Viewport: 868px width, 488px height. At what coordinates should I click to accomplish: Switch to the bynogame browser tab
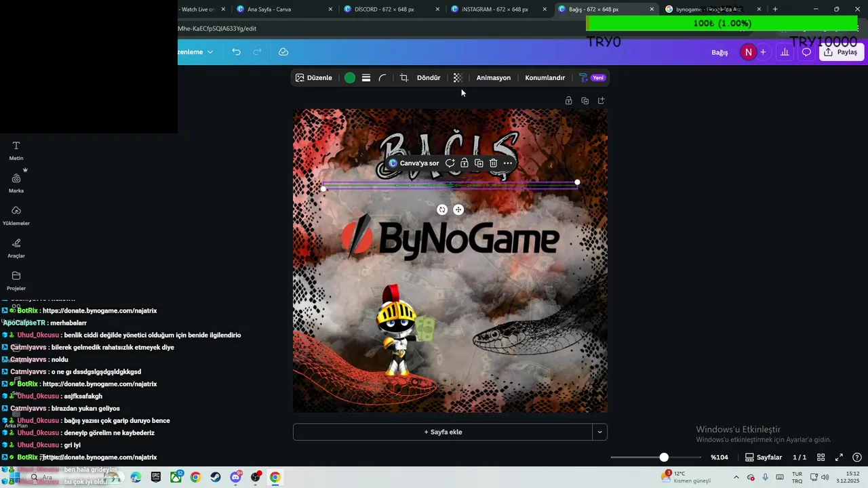tap(712, 9)
